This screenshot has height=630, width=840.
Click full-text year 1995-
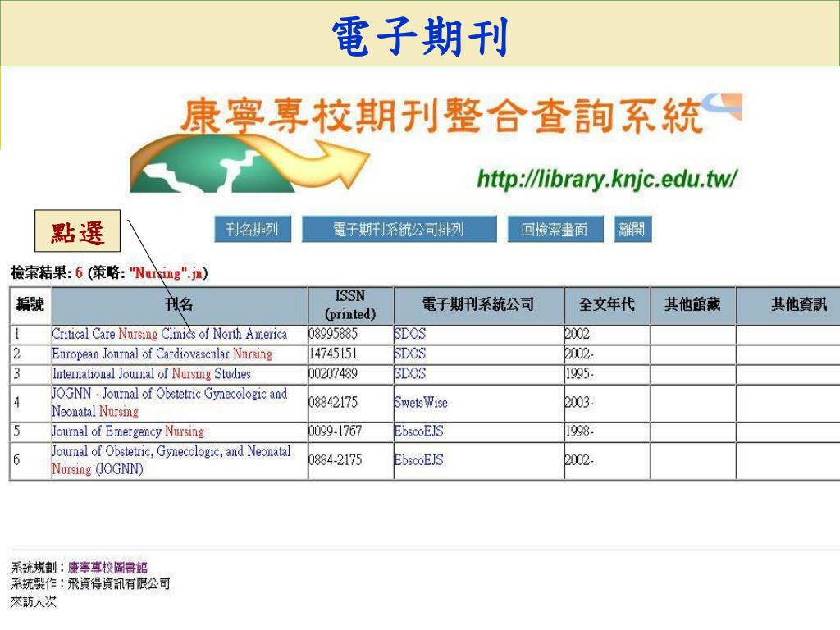[579, 373]
